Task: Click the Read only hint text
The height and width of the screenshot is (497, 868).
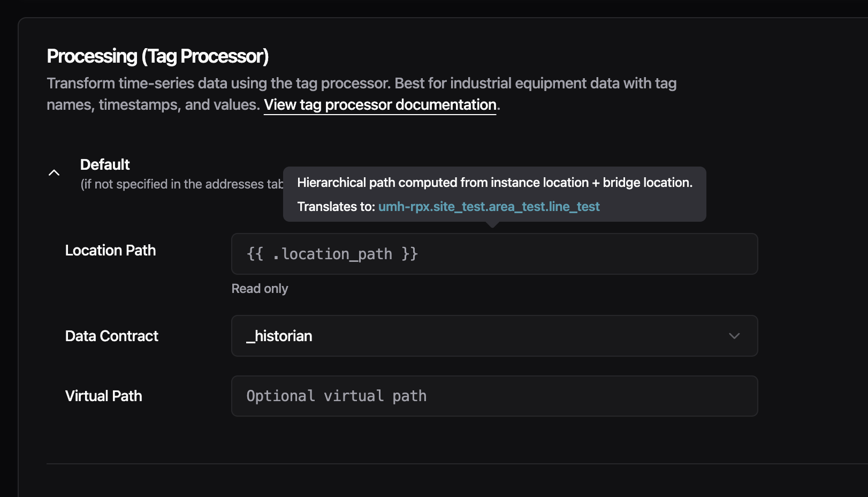Action: (x=260, y=289)
